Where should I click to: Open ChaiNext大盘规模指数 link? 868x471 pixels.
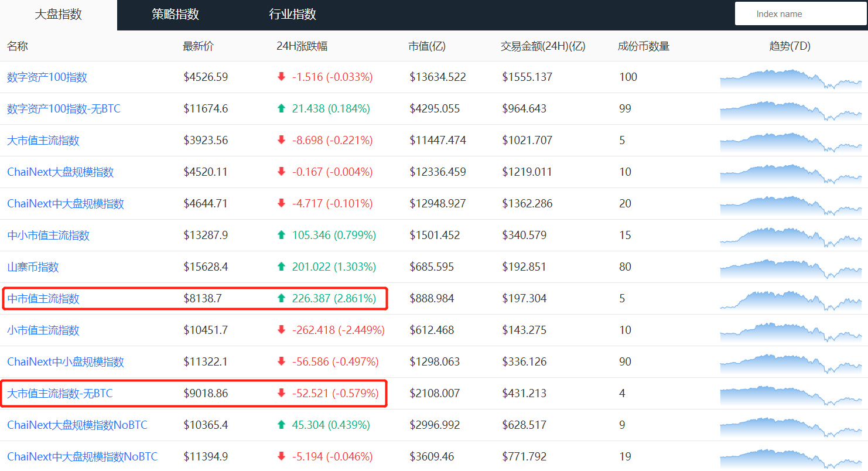[x=60, y=172]
